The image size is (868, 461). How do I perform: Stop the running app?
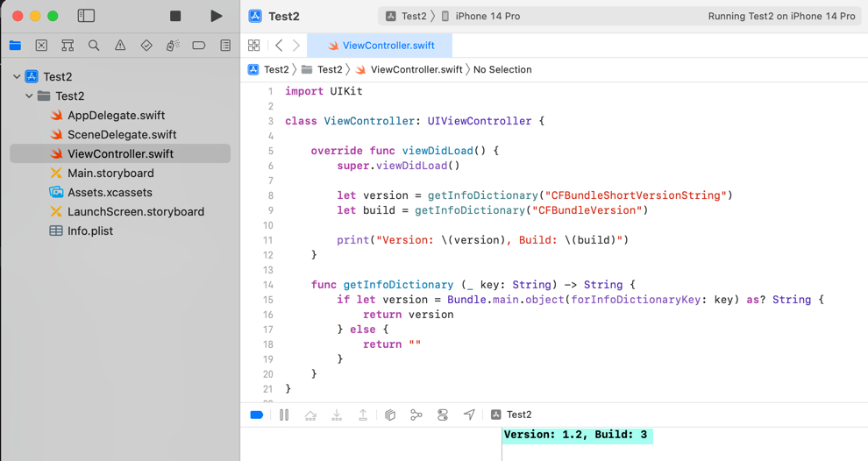tap(175, 16)
